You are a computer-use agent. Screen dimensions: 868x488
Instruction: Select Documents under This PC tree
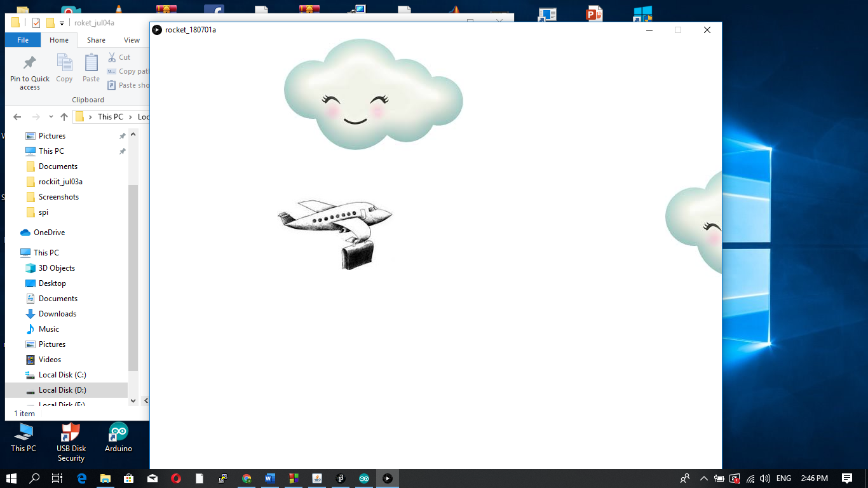coord(58,299)
